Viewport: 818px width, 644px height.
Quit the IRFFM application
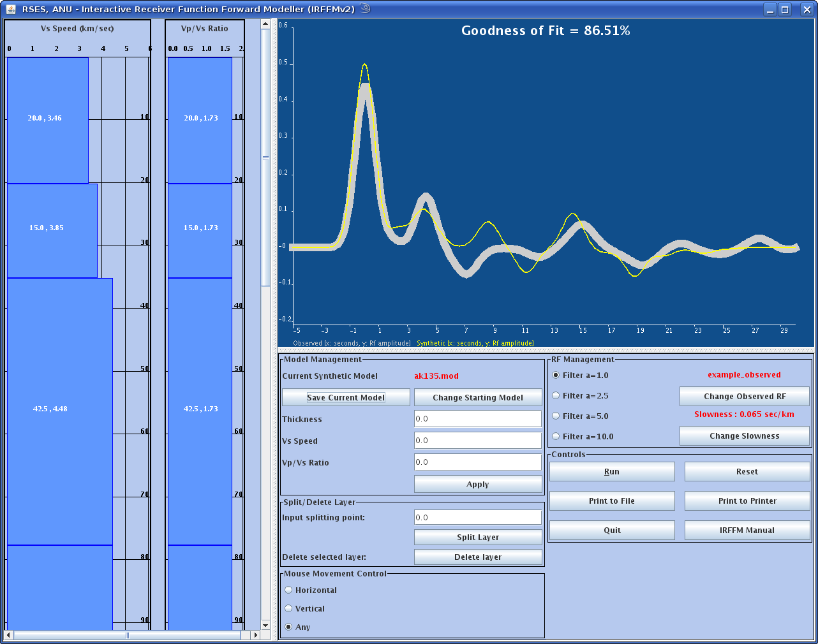coord(612,531)
